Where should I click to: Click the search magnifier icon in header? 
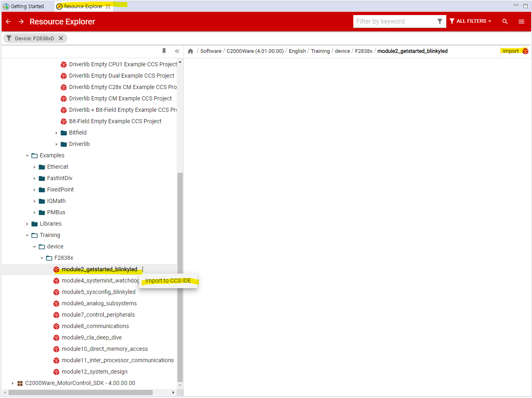(x=505, y=22)
